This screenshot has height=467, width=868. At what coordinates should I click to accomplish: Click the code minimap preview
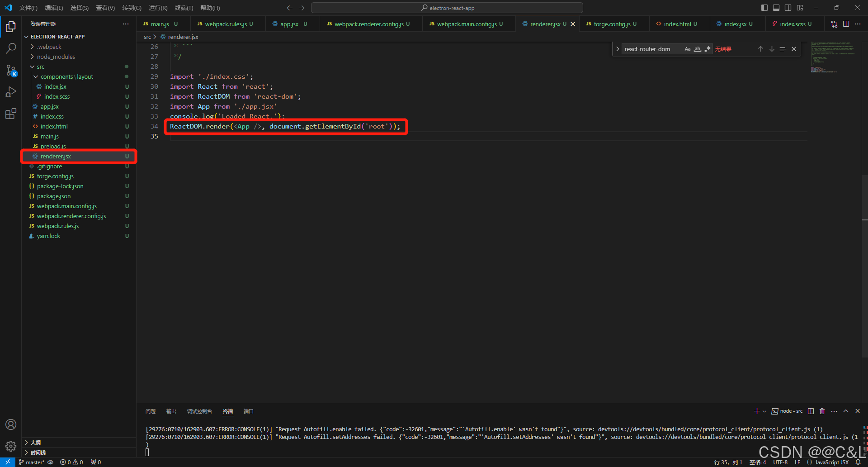coord(833,57)
